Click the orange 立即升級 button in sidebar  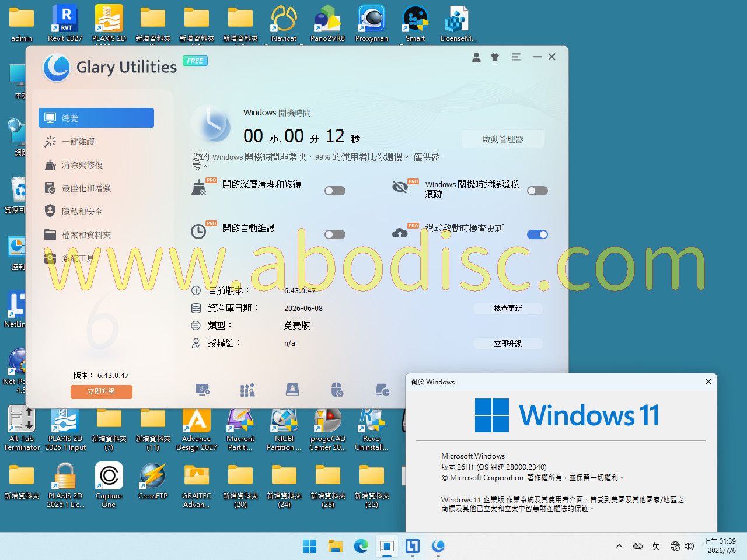point(102,391)
